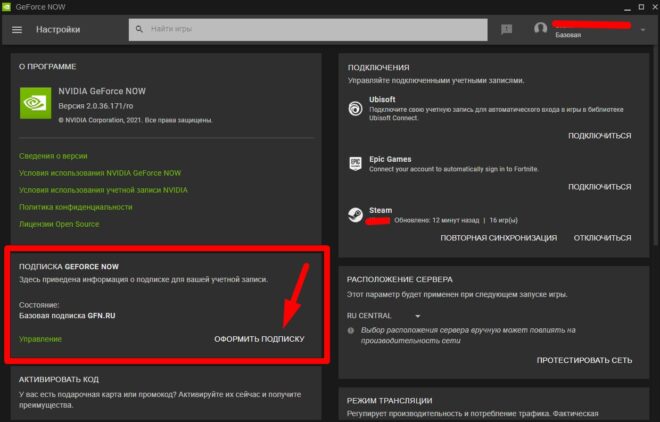Viewport: 660px width, 422px height.
Task: Click Базовая подписка GFN.RU status text
Action: point(67,316)
